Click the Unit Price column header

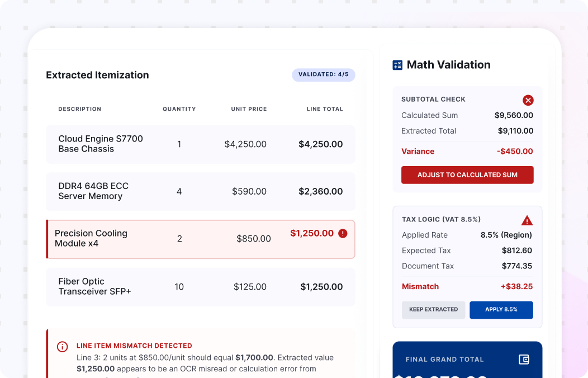(x=249, y=109)
